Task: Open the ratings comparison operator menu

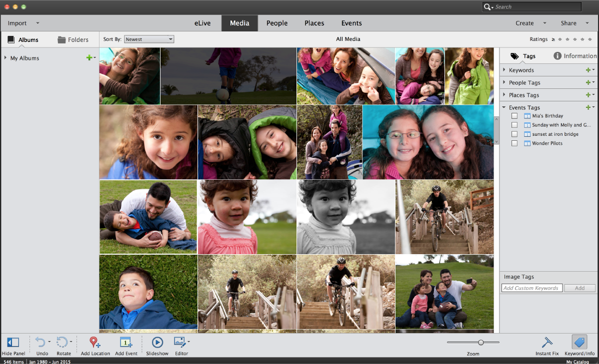Action: 553,39
